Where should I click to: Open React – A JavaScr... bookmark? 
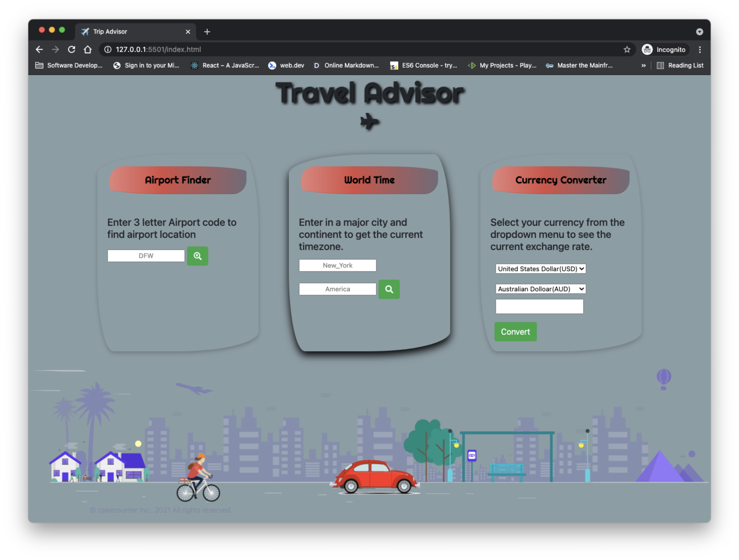point(225,66)
